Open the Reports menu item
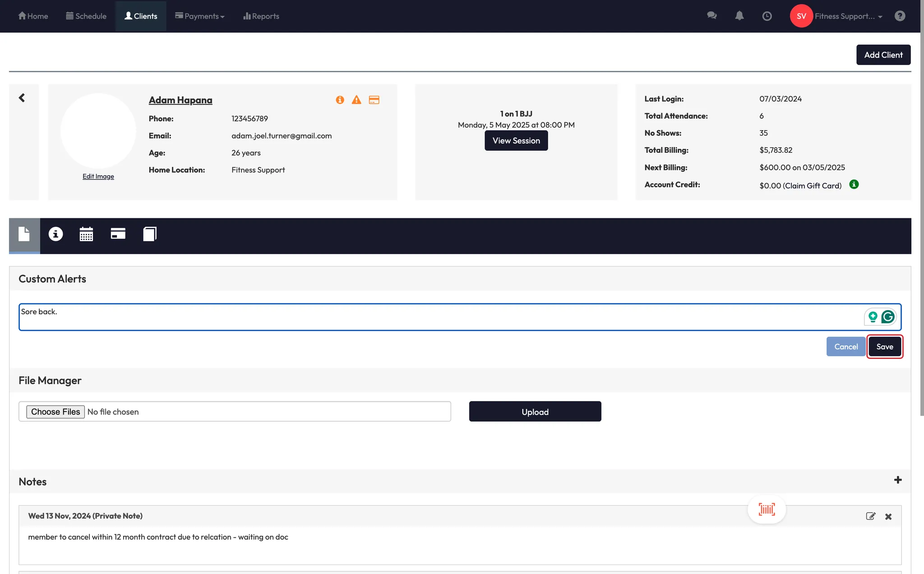Viewport: 924px width, 574px height. 261,16
